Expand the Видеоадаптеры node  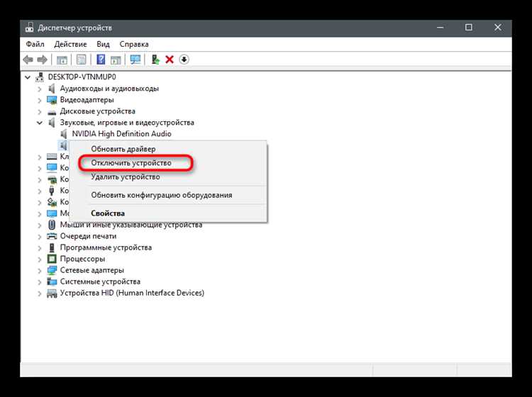point(40,101)
